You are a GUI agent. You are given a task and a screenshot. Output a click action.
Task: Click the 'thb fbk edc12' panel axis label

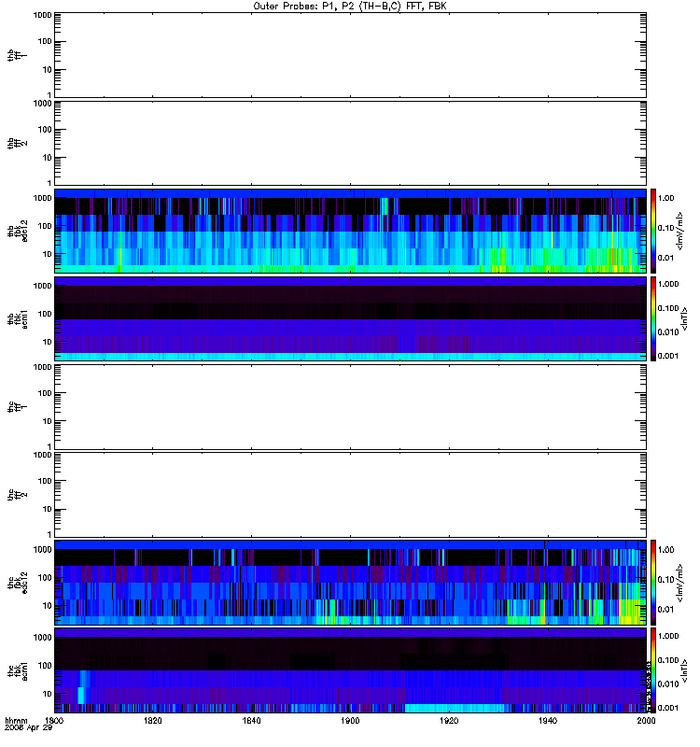(17, 231)
